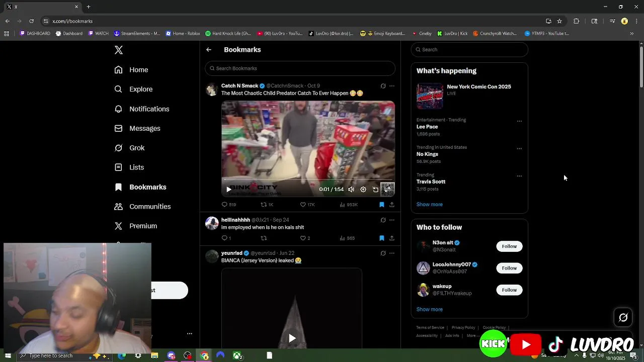Seek on Catch N Smack video progress bar

(308, 179)
